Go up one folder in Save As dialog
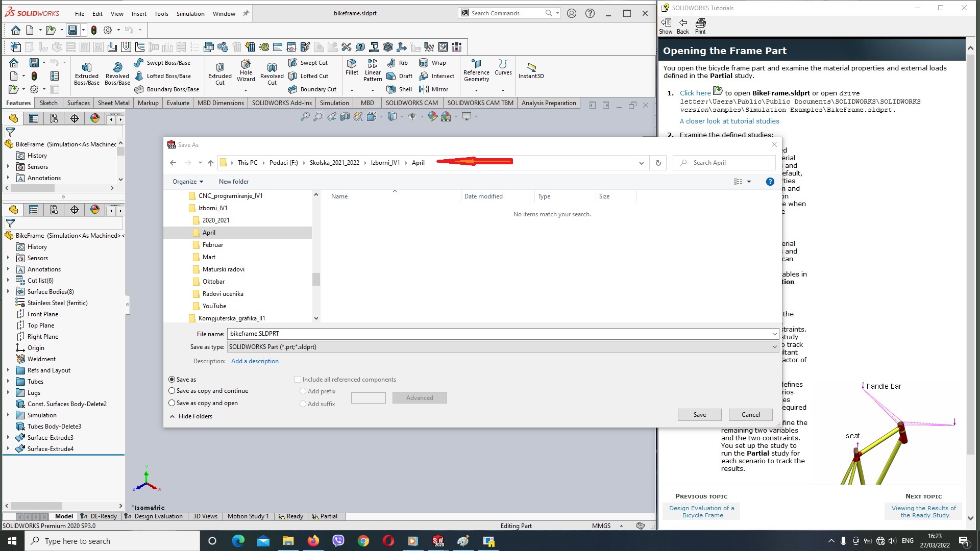Viewport: 980px width, 551px height. click(x=211, y=163)
